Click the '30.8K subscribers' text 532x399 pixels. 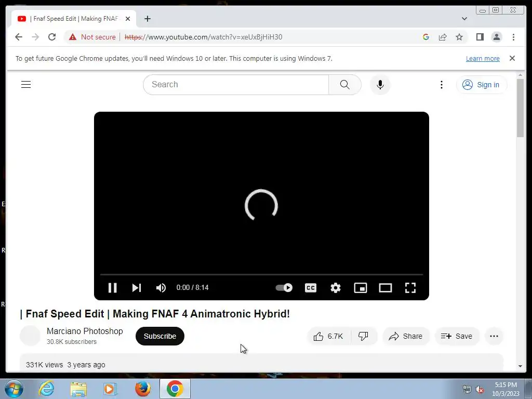(72, 342)
